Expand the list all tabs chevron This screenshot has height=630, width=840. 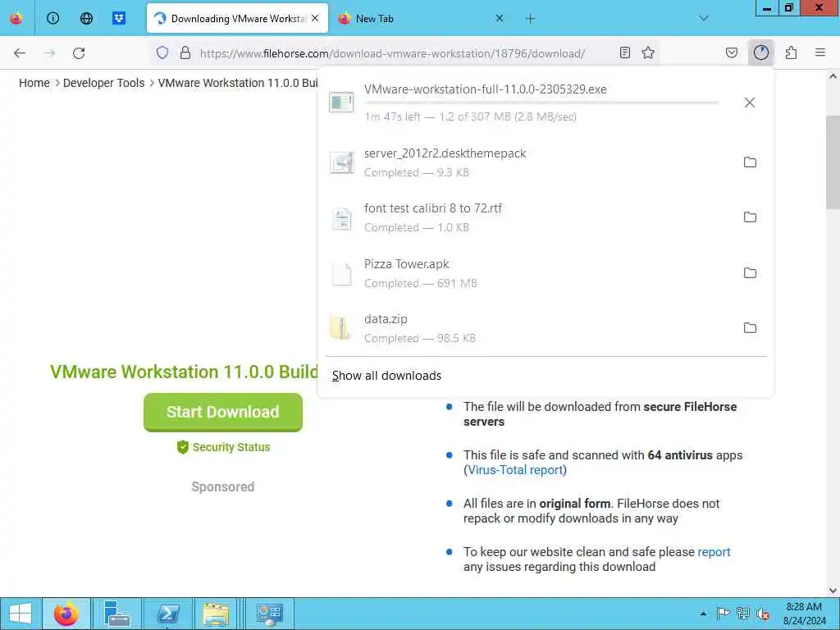703,18
